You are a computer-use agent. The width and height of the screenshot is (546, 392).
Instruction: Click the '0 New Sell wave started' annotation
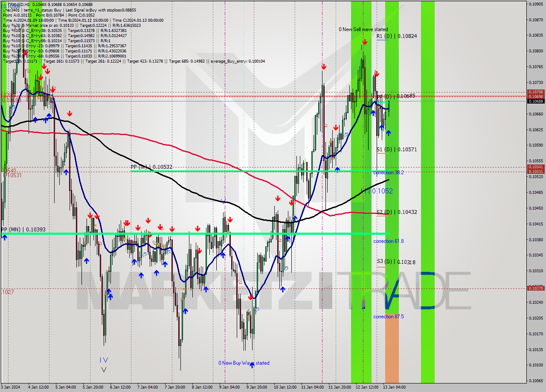pyautogui.click(x=363, y=29)
